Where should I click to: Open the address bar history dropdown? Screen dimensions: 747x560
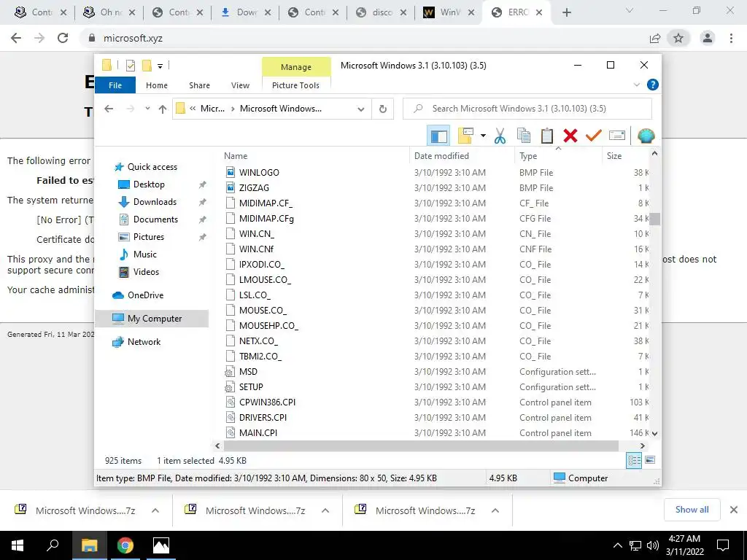pyautogui.click(x=360, y=109)
